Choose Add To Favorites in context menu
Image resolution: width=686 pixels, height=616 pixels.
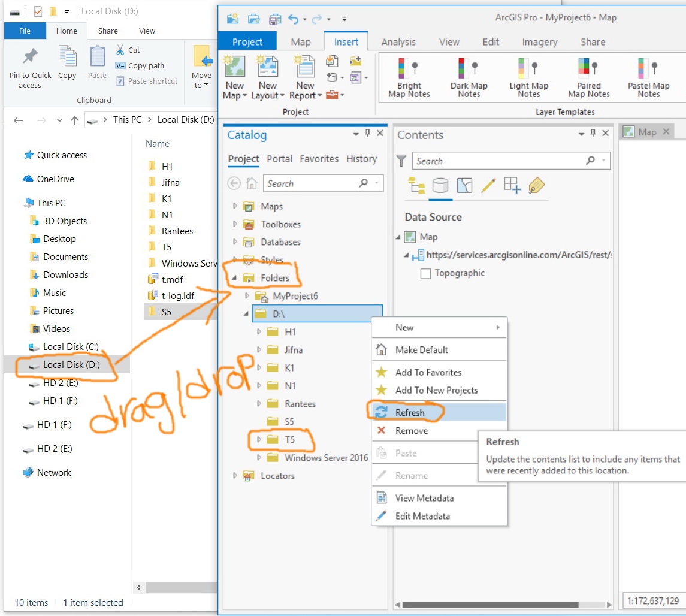pyautogui.click(x=439, y=372)
